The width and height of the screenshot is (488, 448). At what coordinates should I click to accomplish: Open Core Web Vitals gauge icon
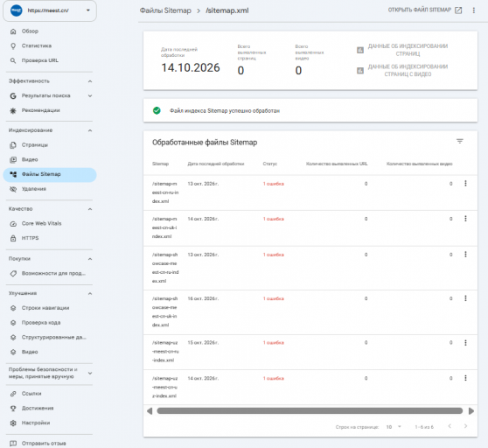click(x=13, y=223)
